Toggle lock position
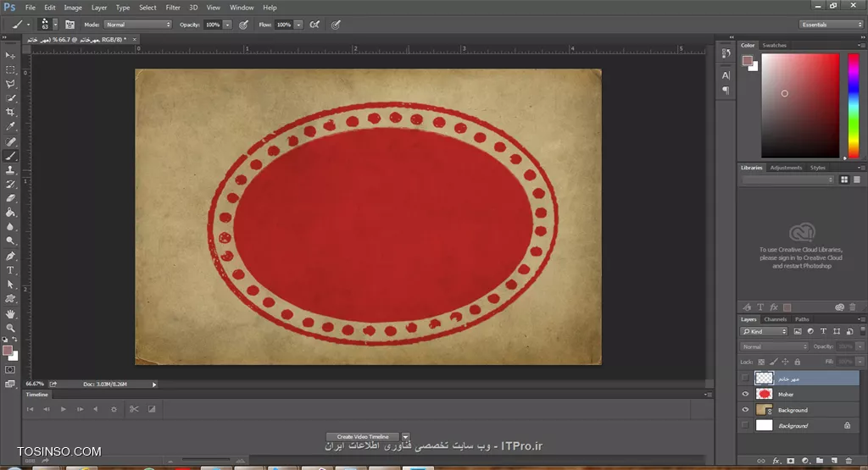 (785, 362)
